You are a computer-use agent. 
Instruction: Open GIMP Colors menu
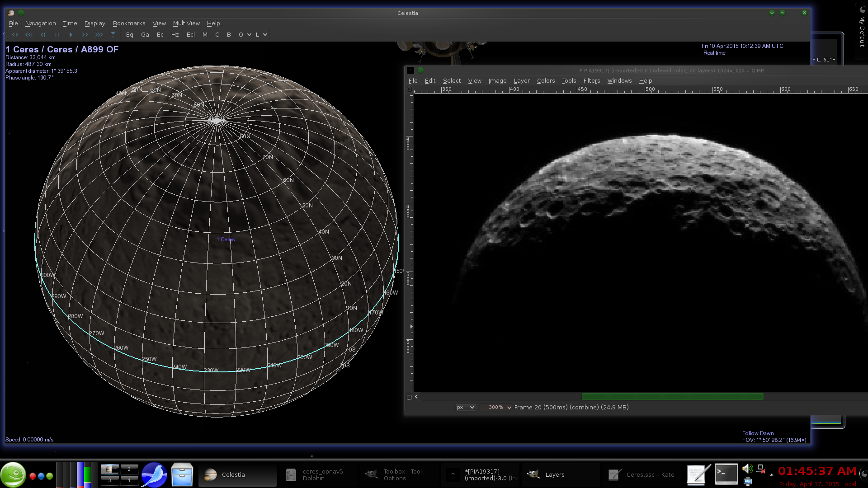pos(546,81)
